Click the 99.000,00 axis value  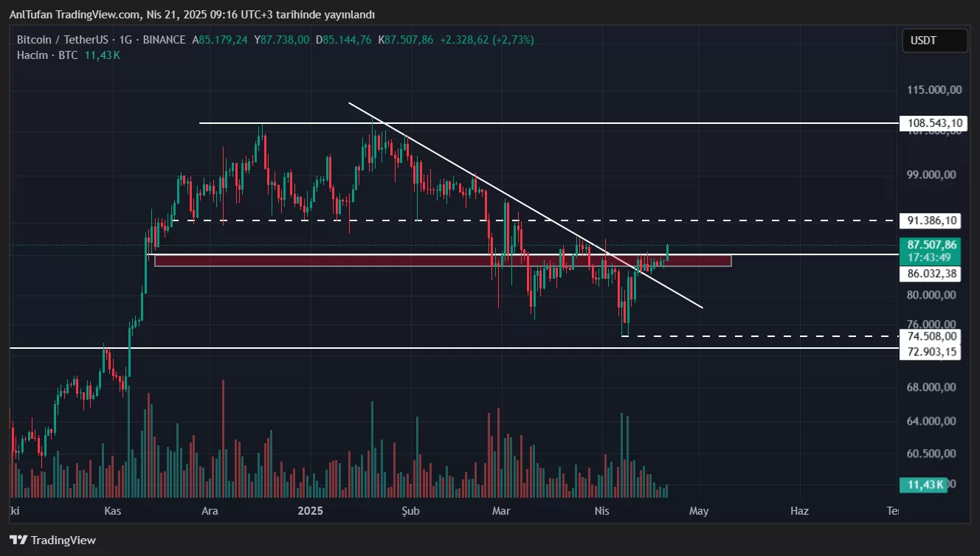point(931,175)
